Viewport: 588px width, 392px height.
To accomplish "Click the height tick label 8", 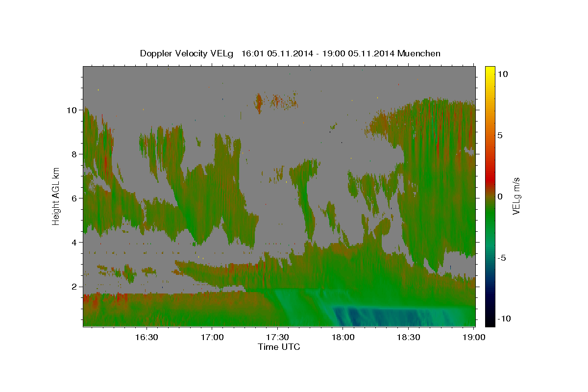I will (x=74, y=154).
